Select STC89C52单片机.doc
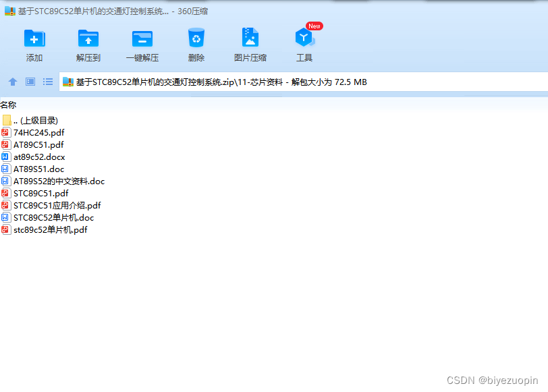The image size is (548, 392). [x=53, y=218]
